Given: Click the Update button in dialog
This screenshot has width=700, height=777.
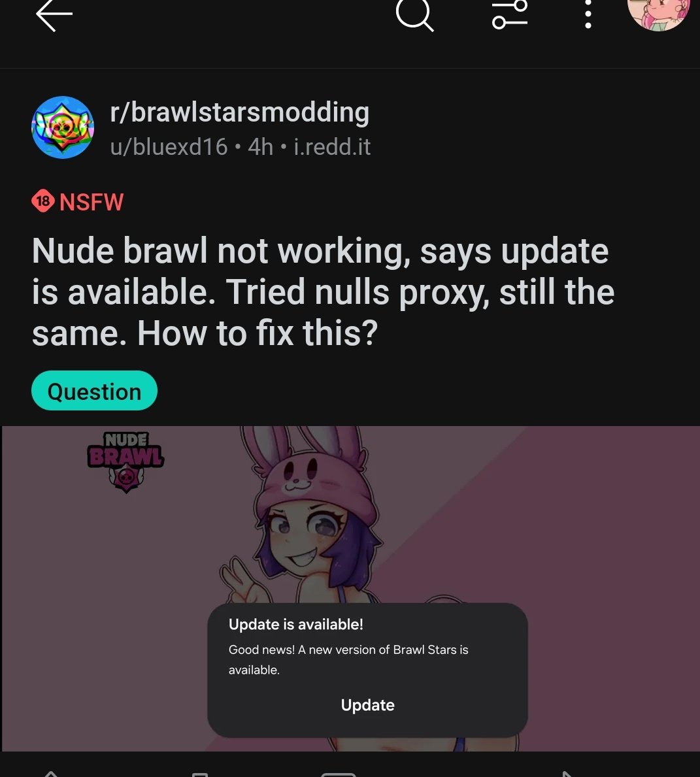Looking at the screenshot, I should tap(367, 704).
